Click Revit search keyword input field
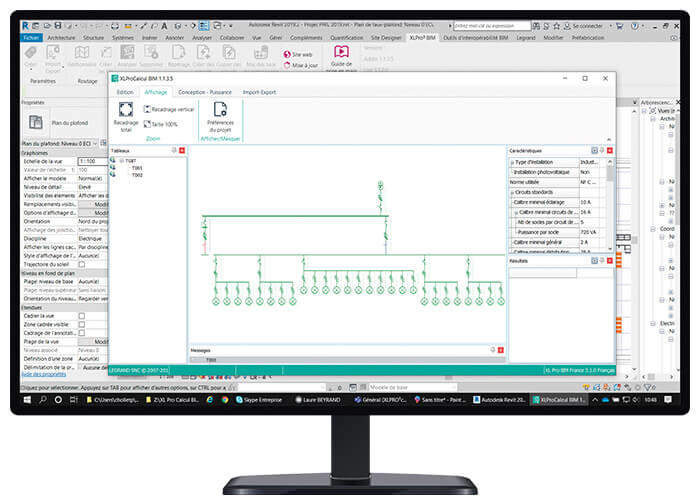Image resolution: width=700 pixels, height=500 pixels. pos(492,26)
